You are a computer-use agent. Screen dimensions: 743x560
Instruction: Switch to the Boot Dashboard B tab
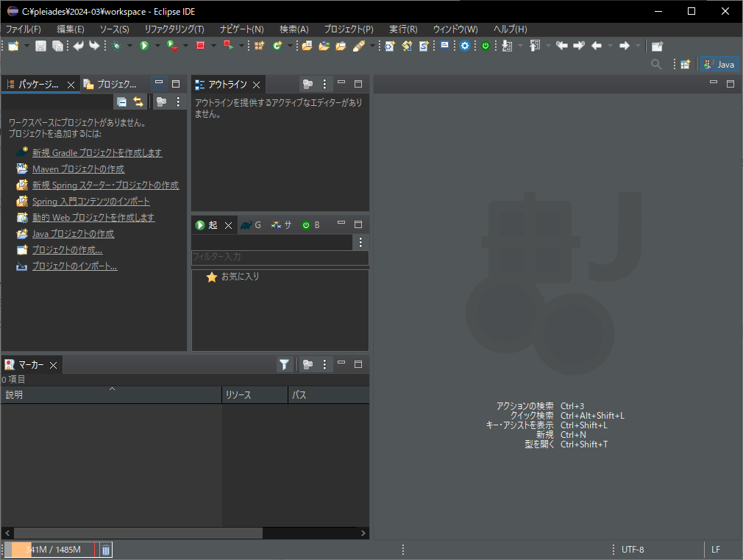tap(311, 225)
